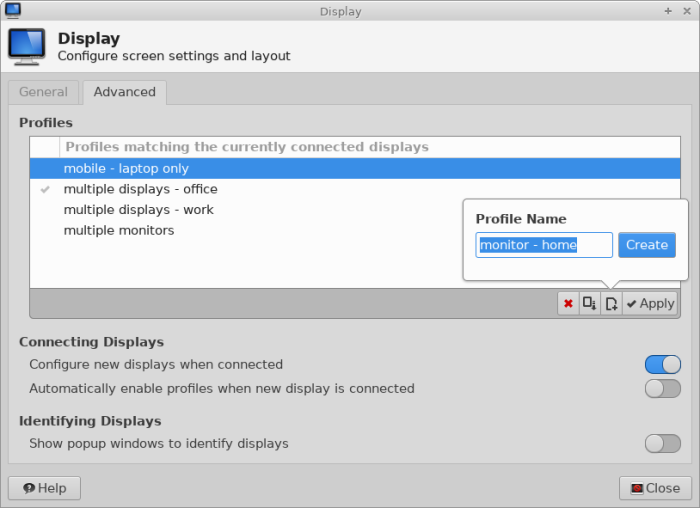This screenshot has width=700, height=508.
Task: Apply the selected display profile
Action: point(650,304)
